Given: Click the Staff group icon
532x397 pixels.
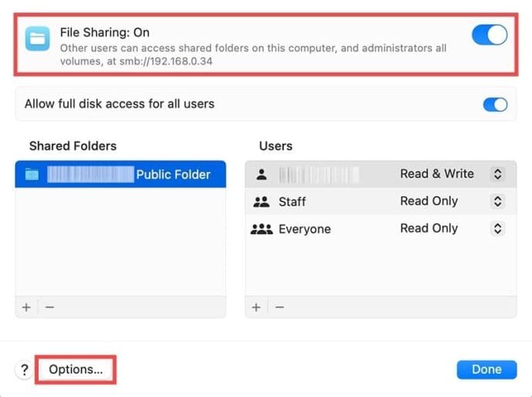Looking at the screenshot, I should point(261,202).
